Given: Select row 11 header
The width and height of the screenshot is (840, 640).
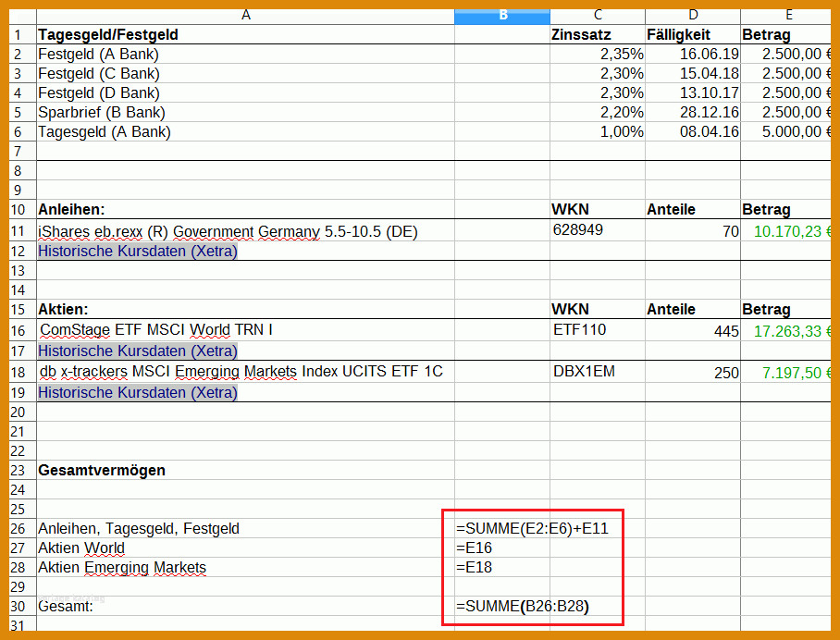Looking at the screenshot, I should (x=22, y=231).
